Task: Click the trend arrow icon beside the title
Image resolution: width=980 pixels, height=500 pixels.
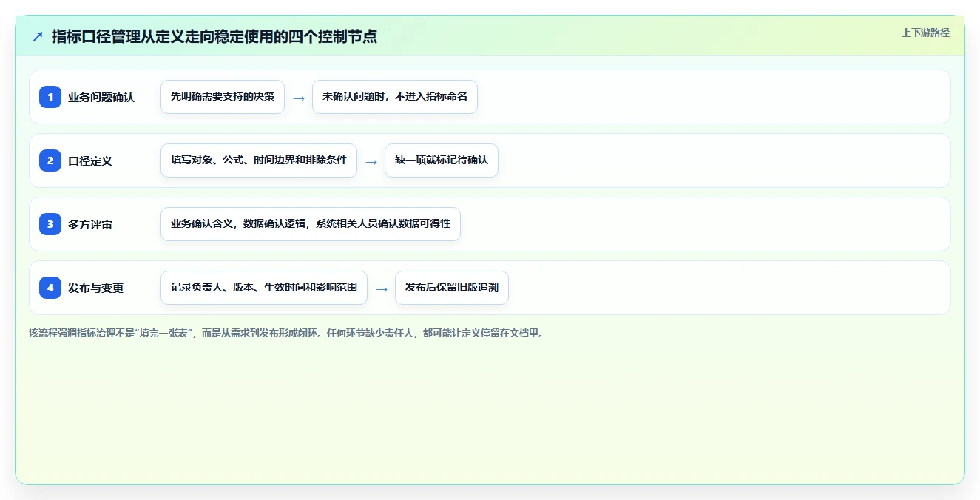Action: (38, 36)
